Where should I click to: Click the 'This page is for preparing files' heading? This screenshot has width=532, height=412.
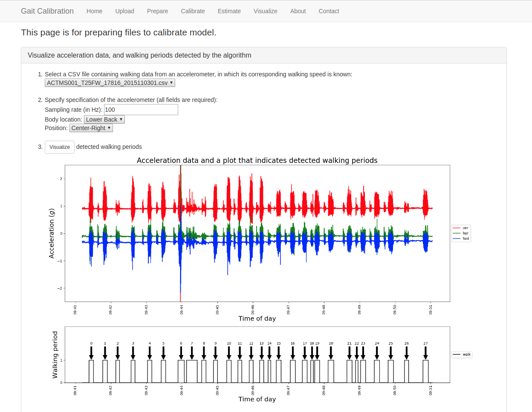pos(119,32)
